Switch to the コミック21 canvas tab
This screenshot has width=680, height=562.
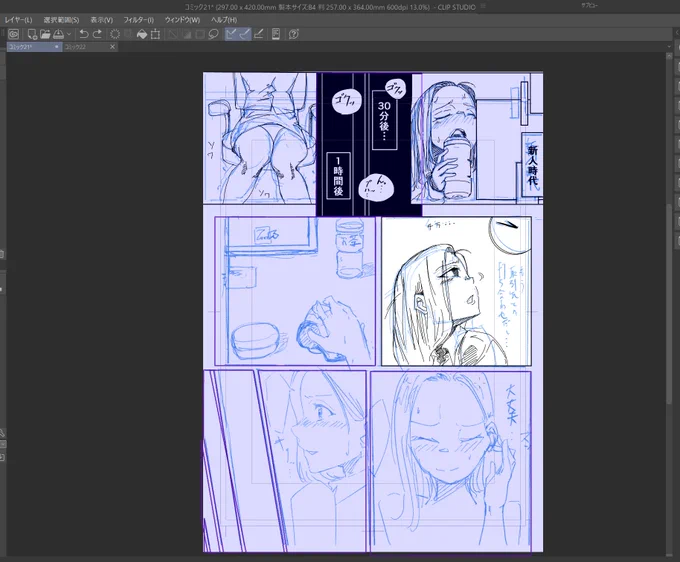[34, 47]
